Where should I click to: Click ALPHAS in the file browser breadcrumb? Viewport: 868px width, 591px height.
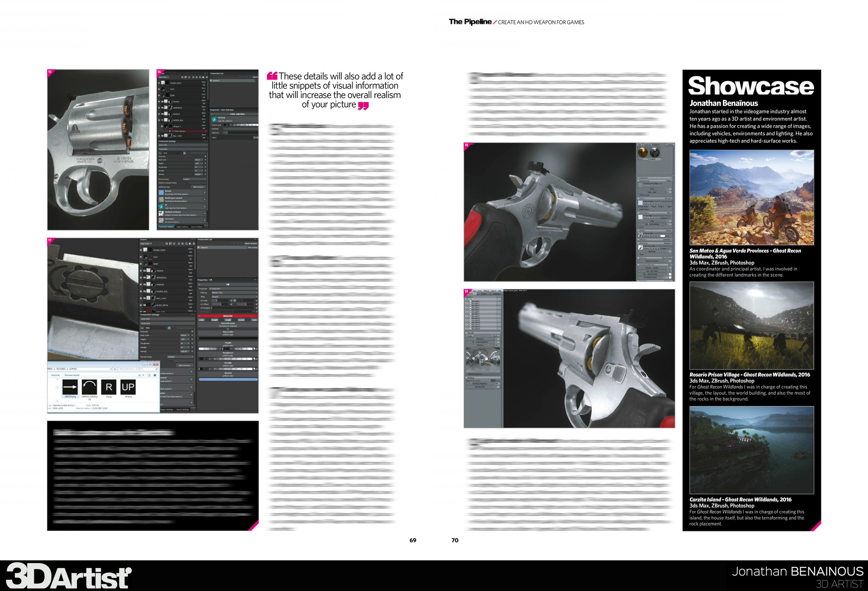[73, 369]
